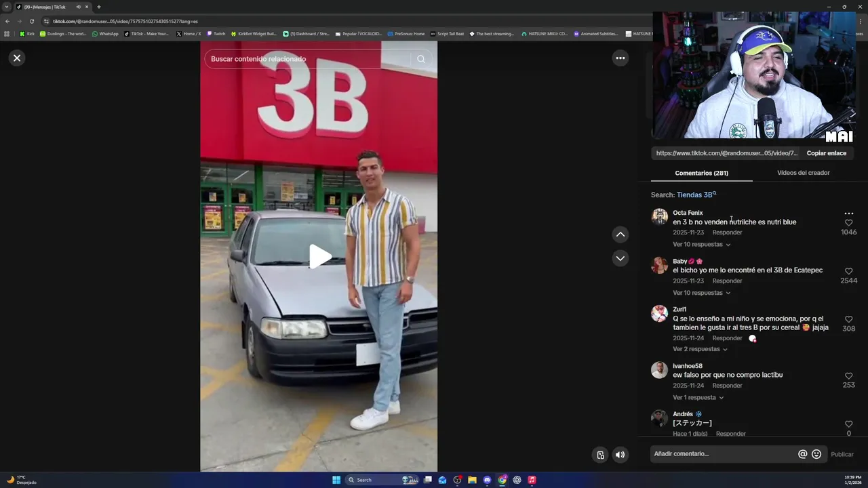Expand 1 reply under ivanhoe58's comment
Screen dimensions: 868x488
tap(698, 398)
